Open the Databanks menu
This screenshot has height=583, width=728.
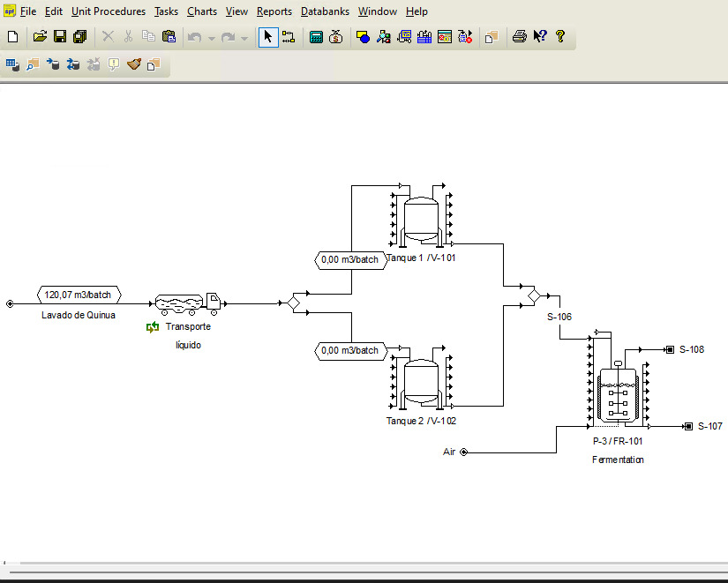click(325, 11)
